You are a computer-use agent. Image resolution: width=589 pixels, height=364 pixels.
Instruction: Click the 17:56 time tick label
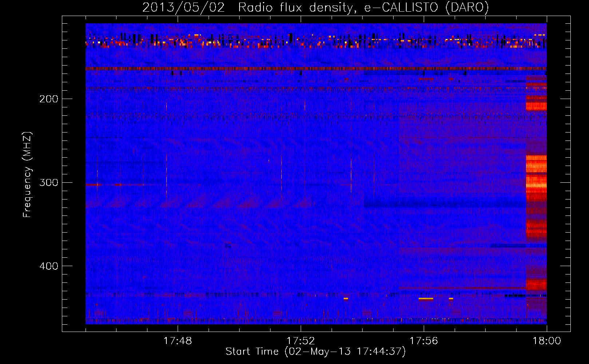point(424,341)
